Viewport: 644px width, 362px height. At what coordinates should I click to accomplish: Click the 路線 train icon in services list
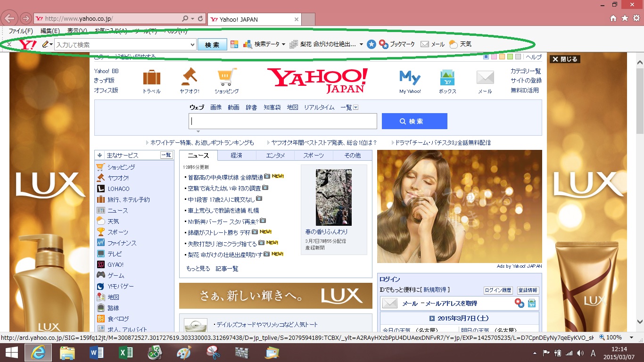(x=100, y=308)
